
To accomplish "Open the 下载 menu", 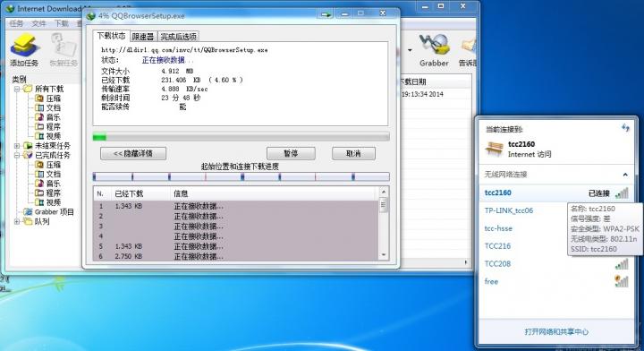I will pos(62,23).
